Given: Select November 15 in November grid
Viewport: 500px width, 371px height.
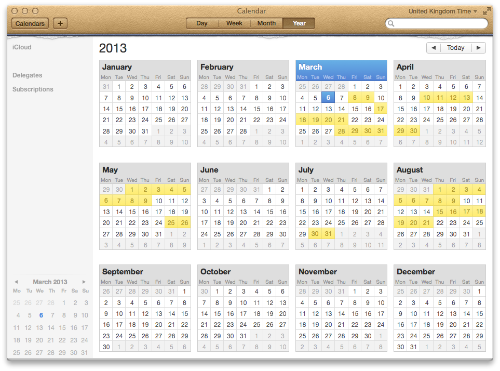Looking at the screenshot, I should pos(355,313).
